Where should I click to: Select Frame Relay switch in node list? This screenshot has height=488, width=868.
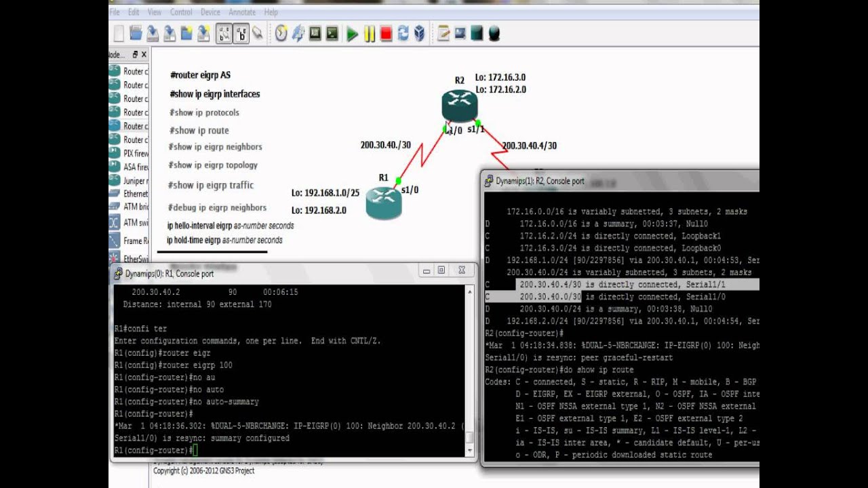click(x=129, y=241)
